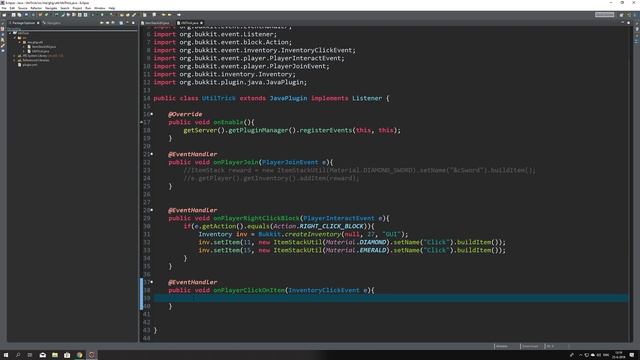This screenshot has width=640, height=360.
Task: Open the Run menu
Action: pyautogui.click(x=88, y=8)
